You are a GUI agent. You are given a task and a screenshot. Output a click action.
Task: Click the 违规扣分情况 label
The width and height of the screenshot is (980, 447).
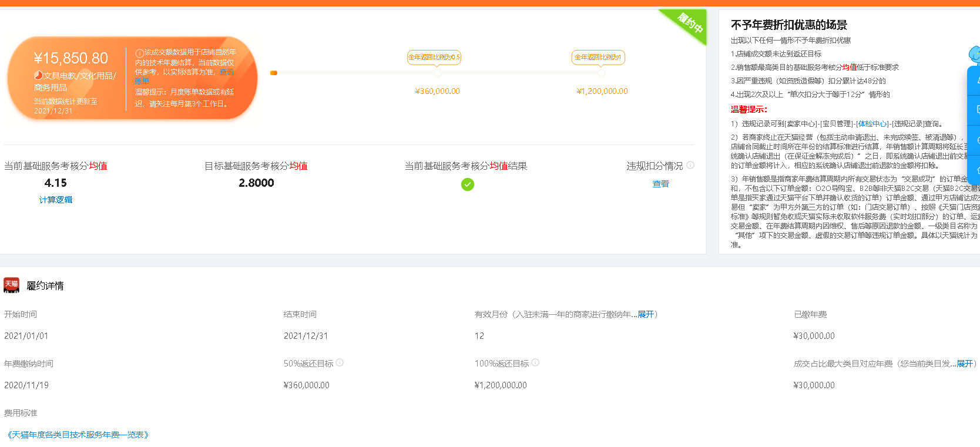655,166
